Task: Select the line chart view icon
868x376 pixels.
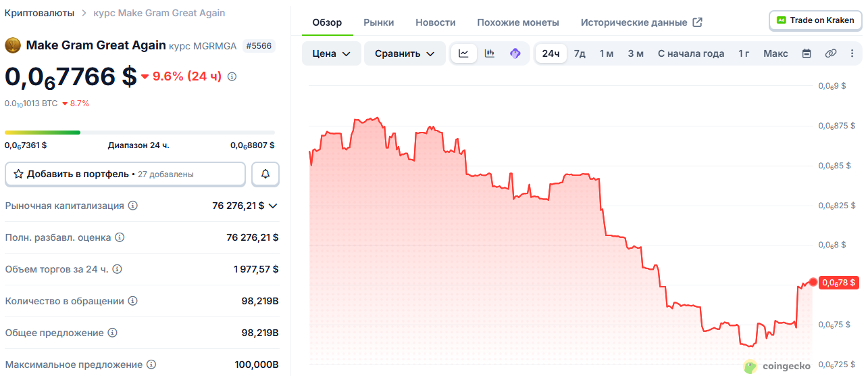Action: (x=464, y=53)
